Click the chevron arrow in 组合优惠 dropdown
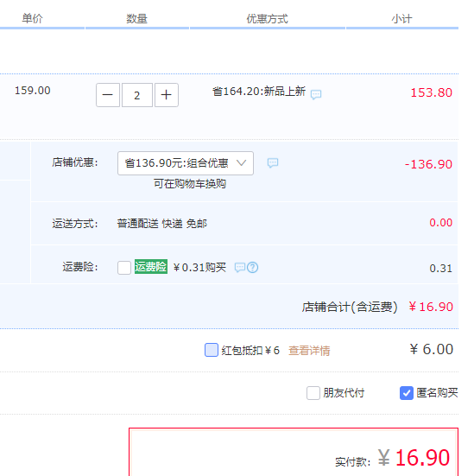Image resolution: width=474 pixels, height=476 pixels. [x=241, y=163]
